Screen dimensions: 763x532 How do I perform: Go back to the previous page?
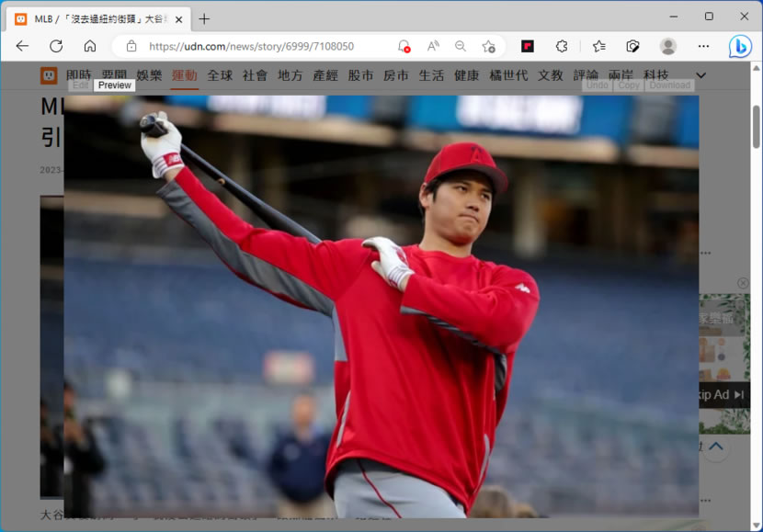pyautogui.click(x=22, y=46)
